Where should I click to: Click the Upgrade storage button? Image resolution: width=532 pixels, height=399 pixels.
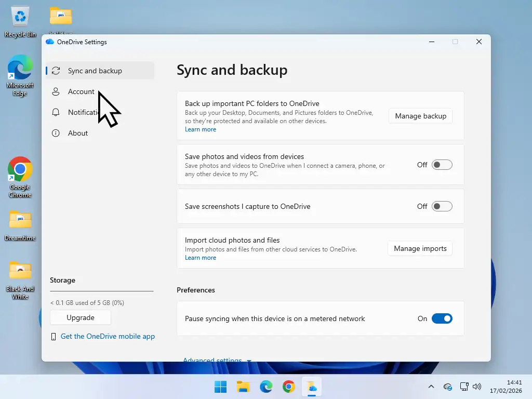coord(80,317)
